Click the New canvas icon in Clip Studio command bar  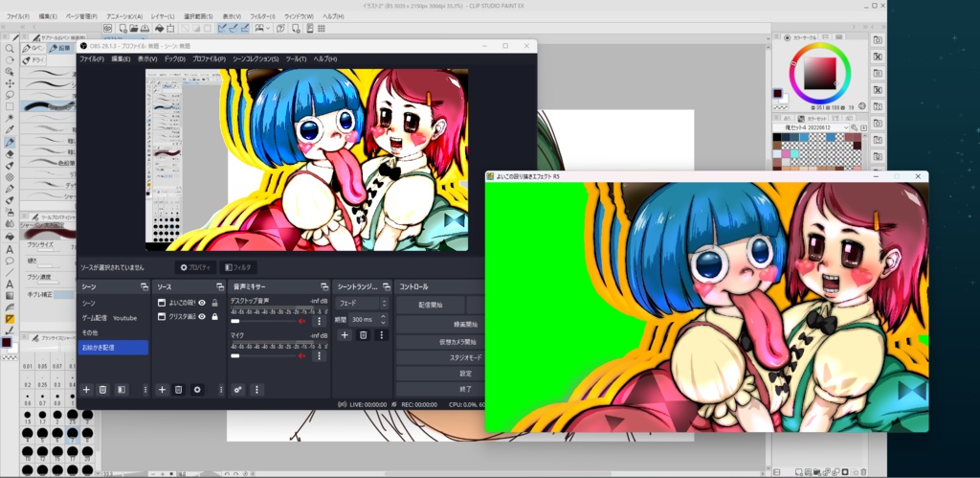(x=123, y=28)
